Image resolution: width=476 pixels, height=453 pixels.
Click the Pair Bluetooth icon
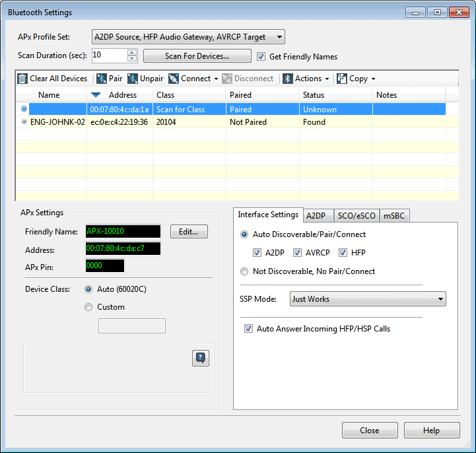pyautogui.click(x=102, y=79)
